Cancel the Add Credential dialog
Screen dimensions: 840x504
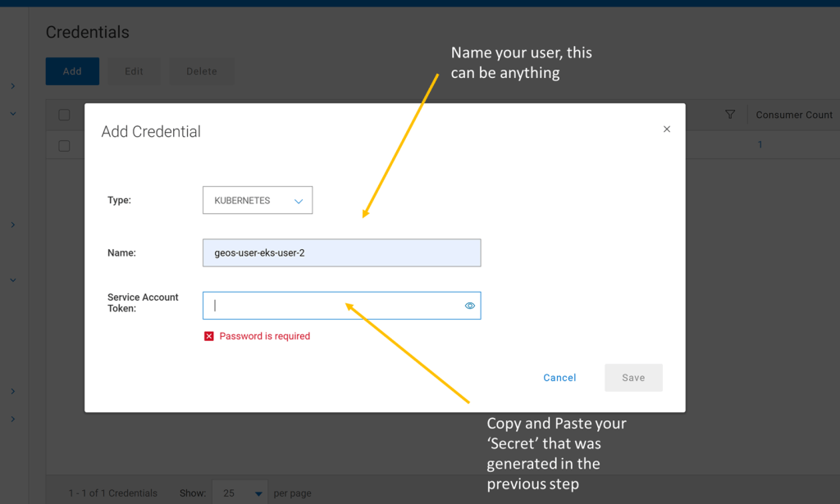coord(559,378)
